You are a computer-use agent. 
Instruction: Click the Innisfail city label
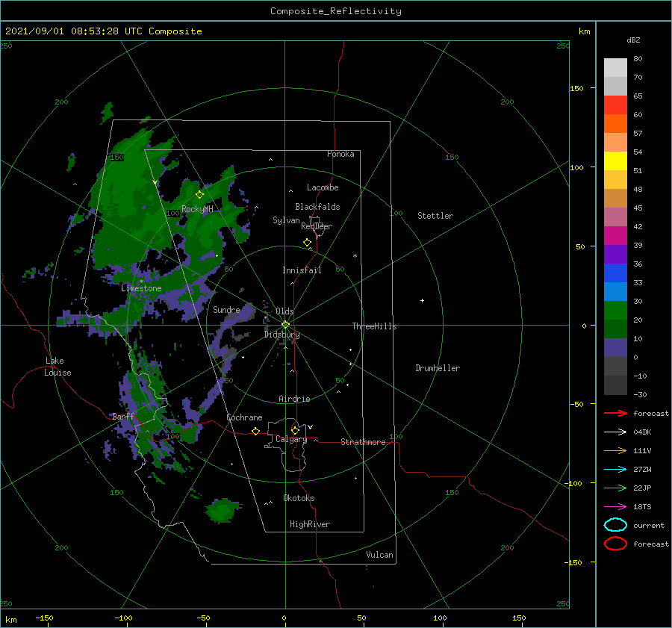coord(302,270)
